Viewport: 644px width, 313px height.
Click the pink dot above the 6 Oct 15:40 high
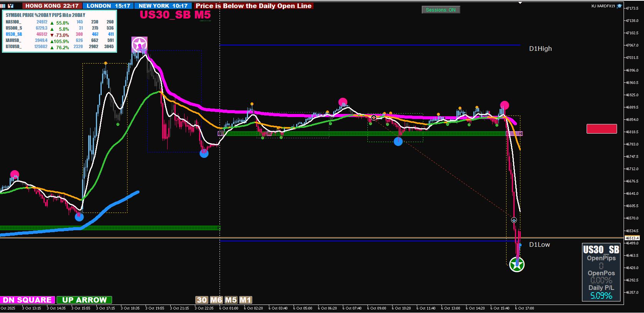[505, 105]
